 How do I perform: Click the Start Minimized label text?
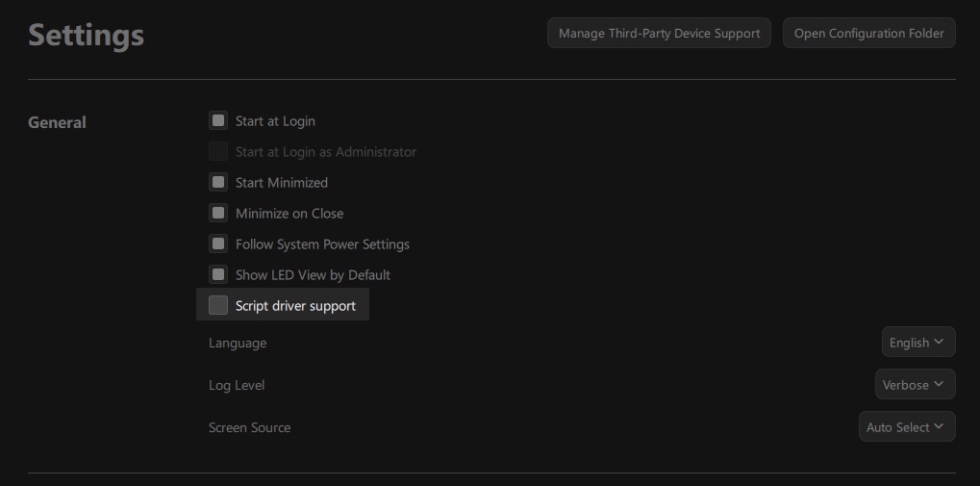point(281,183)
